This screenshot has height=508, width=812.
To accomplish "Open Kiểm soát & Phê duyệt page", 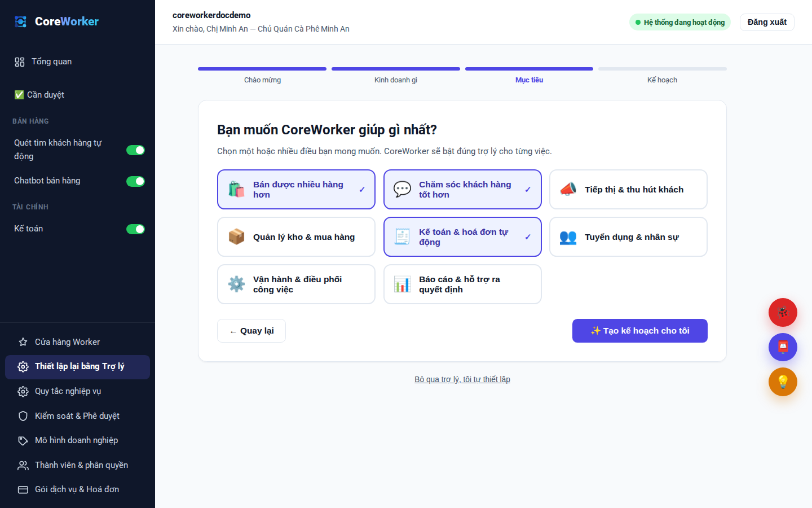I will tap(77, 416).
